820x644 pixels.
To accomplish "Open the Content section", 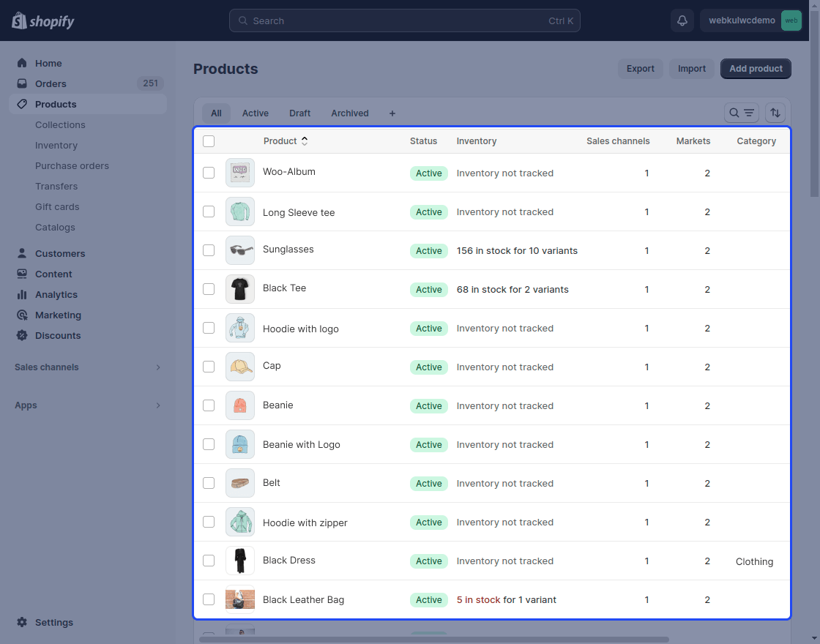I will (x=52, y=274).
